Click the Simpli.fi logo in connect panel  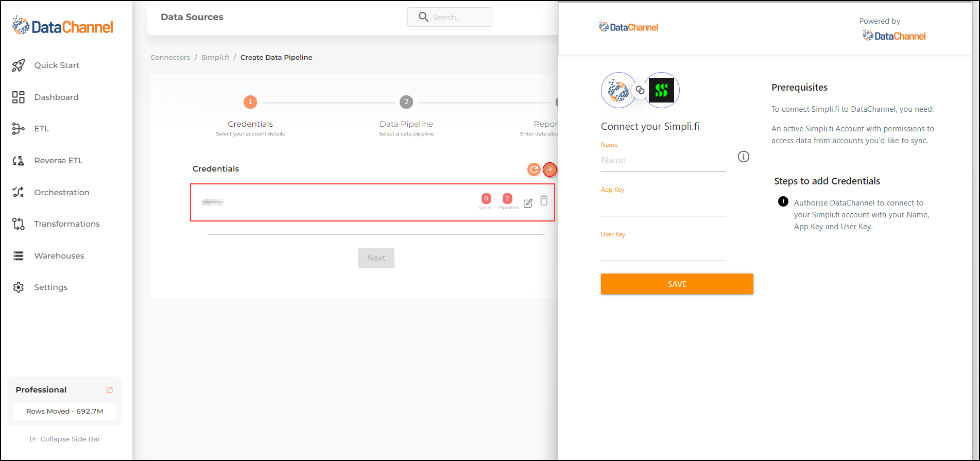coord(662,90)
